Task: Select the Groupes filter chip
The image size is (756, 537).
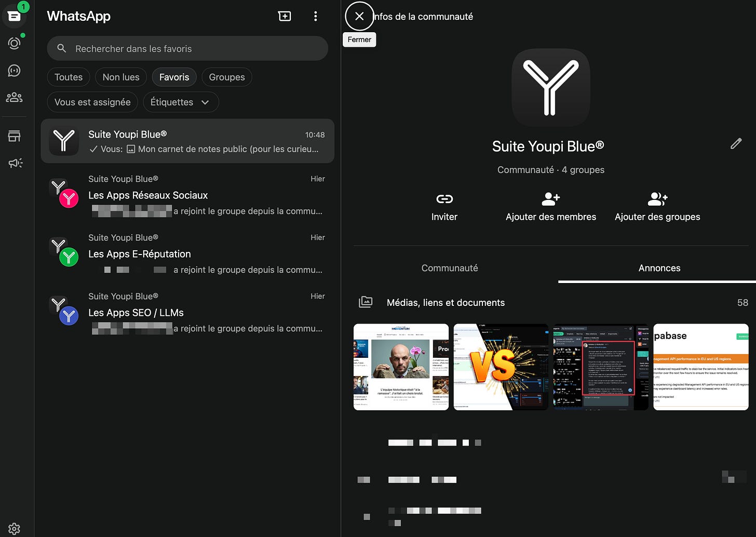Action: [227, 77]
